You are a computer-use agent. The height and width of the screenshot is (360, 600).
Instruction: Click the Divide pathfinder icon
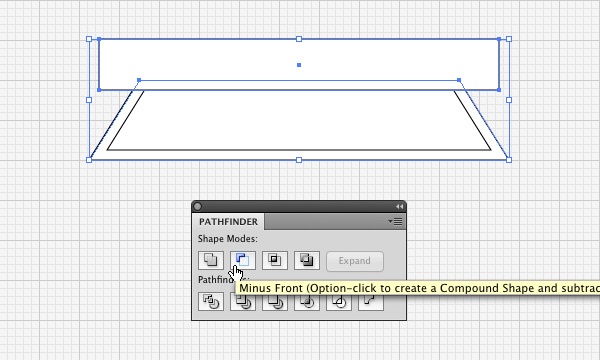[x=211, y=301]
